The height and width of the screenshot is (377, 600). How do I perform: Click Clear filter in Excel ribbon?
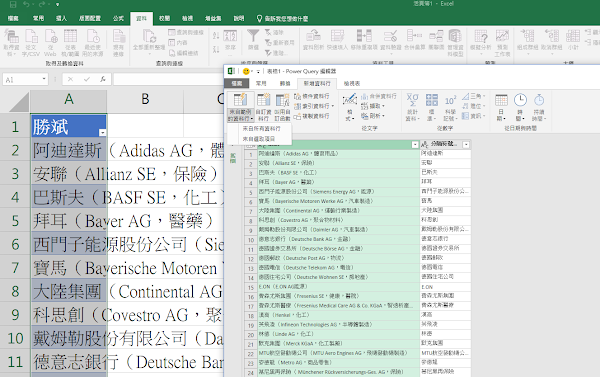[274, 33]
